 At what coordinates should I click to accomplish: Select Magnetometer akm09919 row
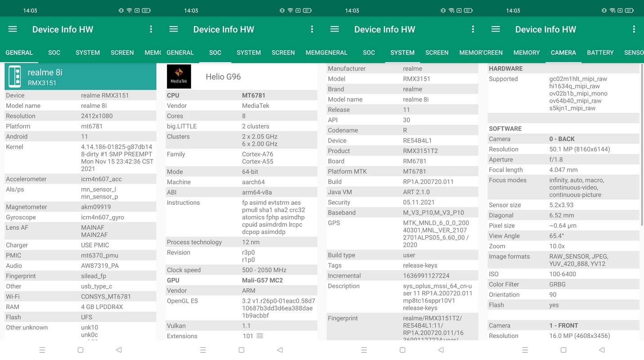[x=80, y=207]
